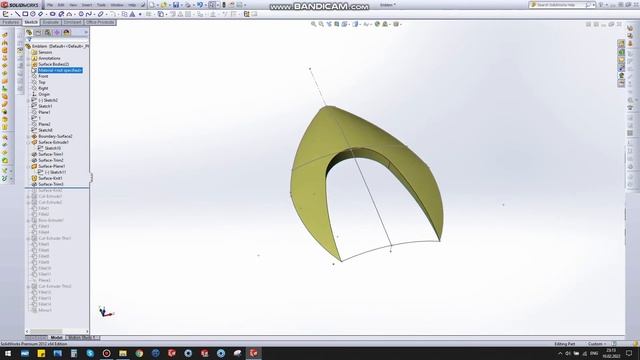This screenshot has width=640, height=360.
Task: Click the filter funnel icon above the tree
Action: pos(29,40)
